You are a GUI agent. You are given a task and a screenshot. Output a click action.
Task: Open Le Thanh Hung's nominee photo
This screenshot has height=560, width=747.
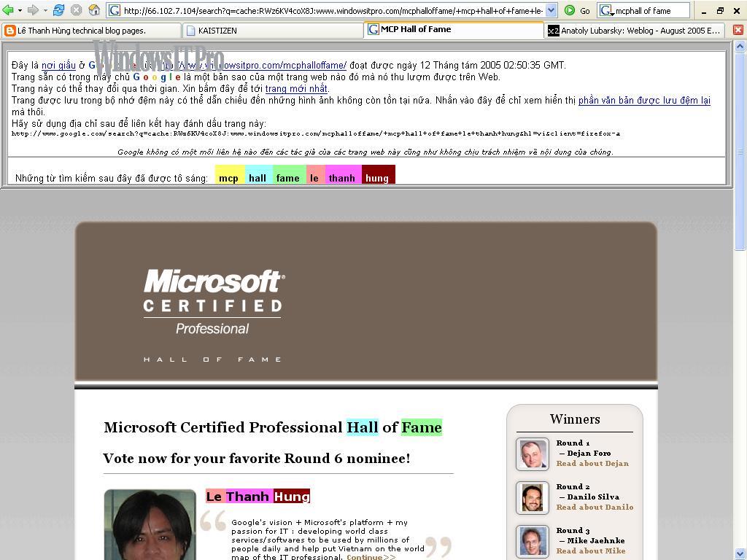tap(150, 525)
